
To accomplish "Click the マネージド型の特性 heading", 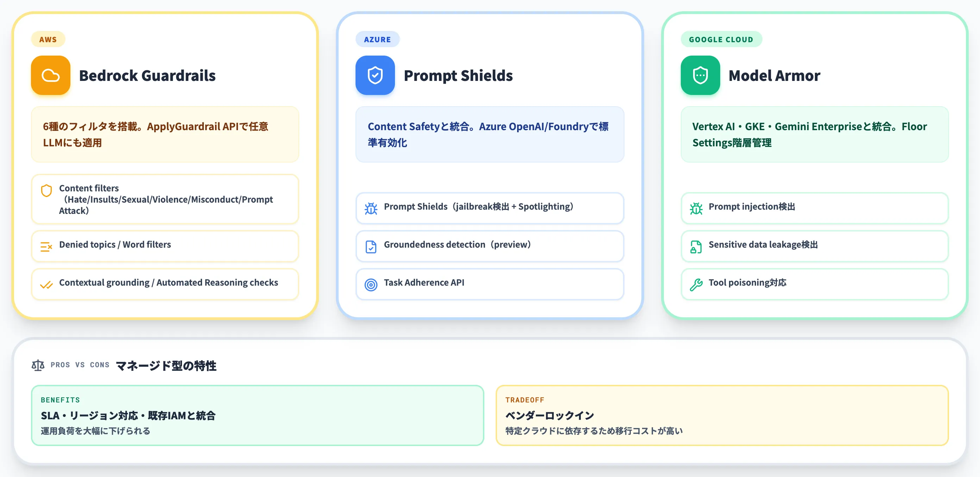I will pyautogui.click(x=166, y=365).
